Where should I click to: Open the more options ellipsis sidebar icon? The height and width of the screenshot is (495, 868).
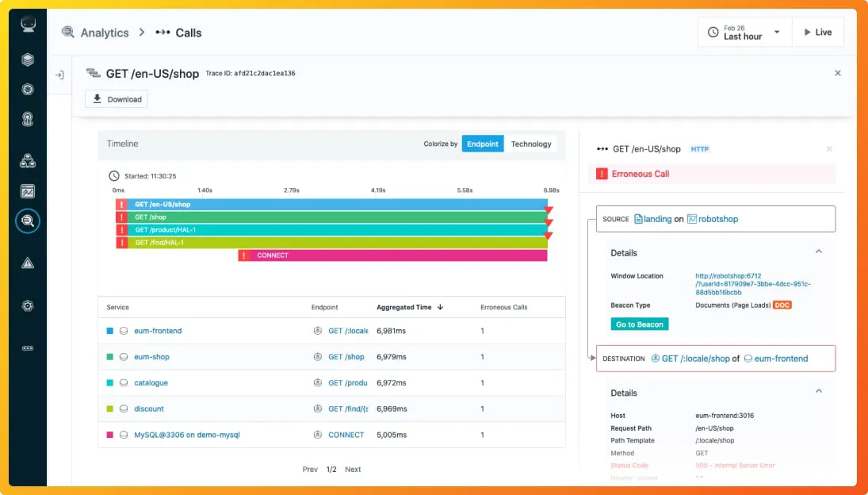pyautogui.click(x=28, y=348)
